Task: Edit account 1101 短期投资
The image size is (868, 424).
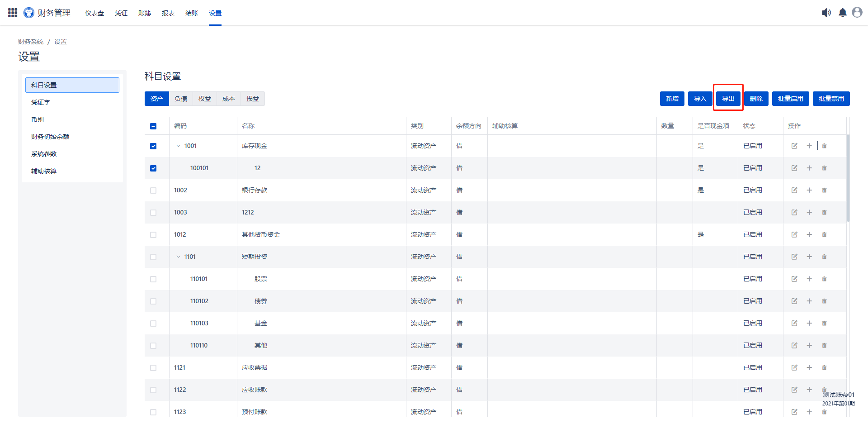Action: pyautogui.click(x=794, y=257)
